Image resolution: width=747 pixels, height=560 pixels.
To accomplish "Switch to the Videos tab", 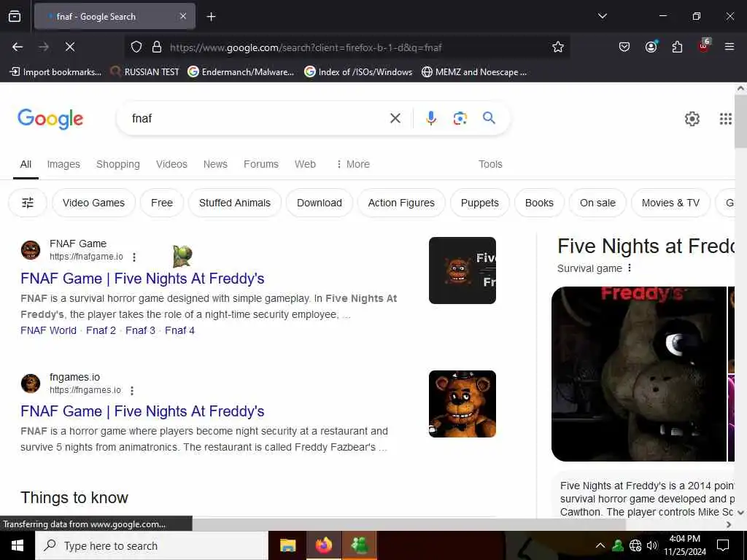I will pyautogui.click(x=171, y=164).
